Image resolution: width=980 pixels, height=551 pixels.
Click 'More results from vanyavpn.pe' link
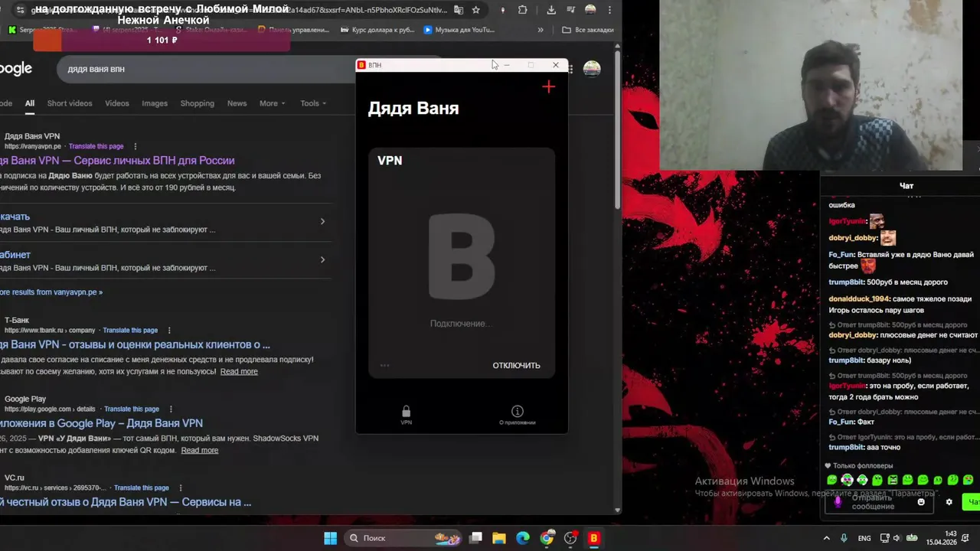pyautogui.click(x=51, y=292)
